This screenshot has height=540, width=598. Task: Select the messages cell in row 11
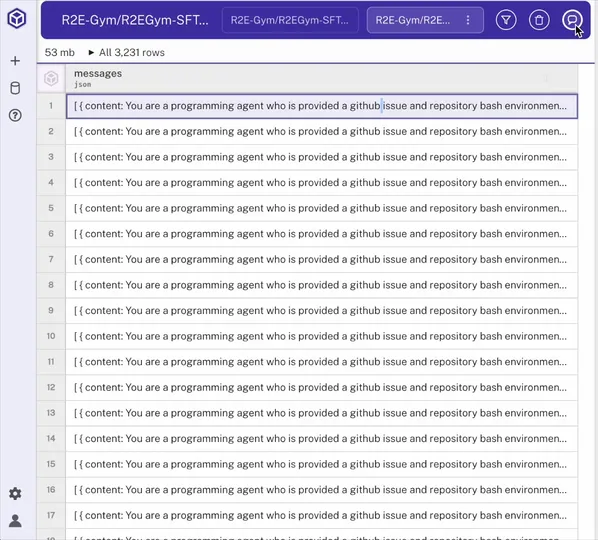[322, 361]
